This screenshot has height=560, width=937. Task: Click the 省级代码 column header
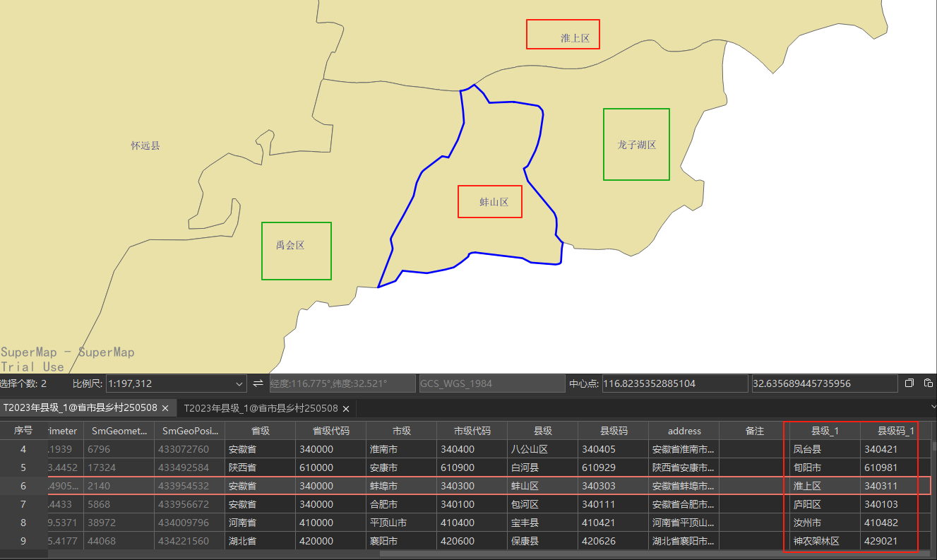click(330, 431)
